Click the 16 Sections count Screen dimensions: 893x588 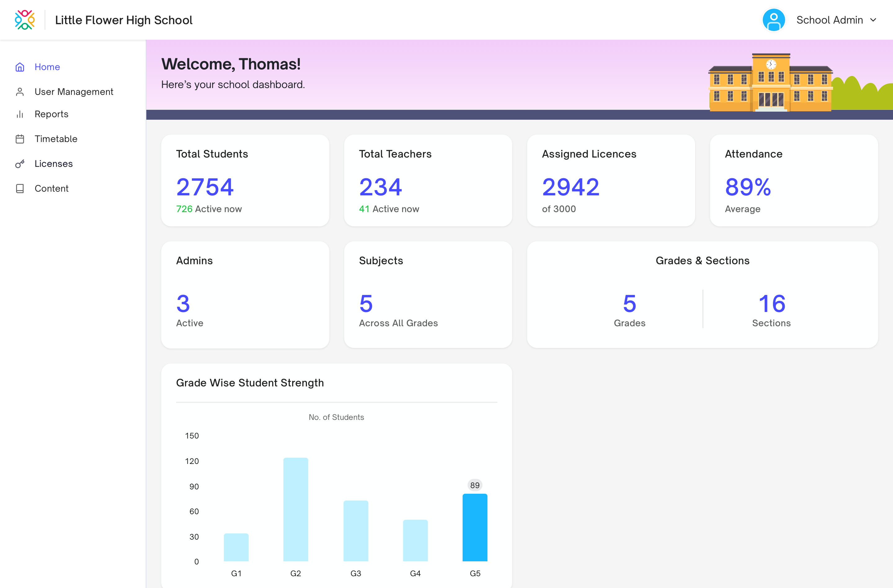coord(771,304)
